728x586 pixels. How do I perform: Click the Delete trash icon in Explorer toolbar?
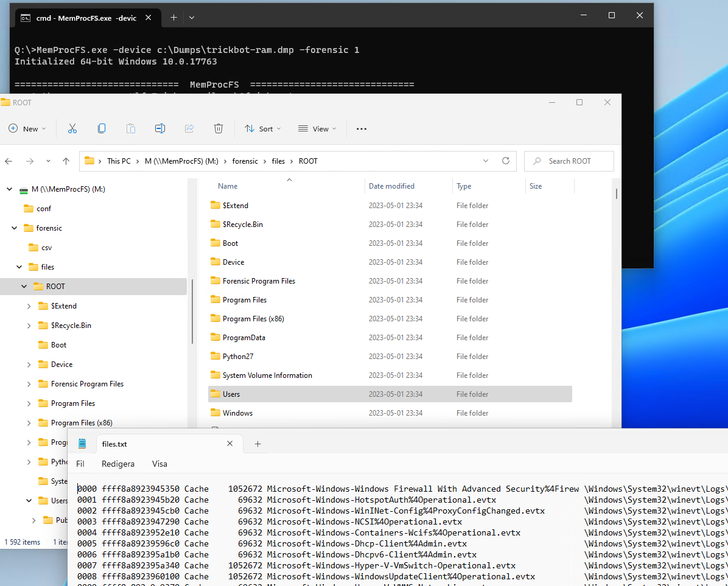tap(218, 128)
